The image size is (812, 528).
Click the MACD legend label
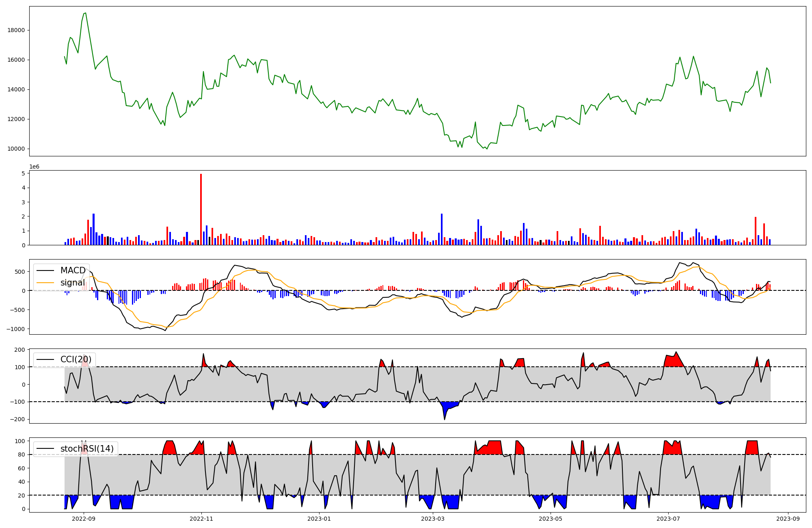click(73, 270)
